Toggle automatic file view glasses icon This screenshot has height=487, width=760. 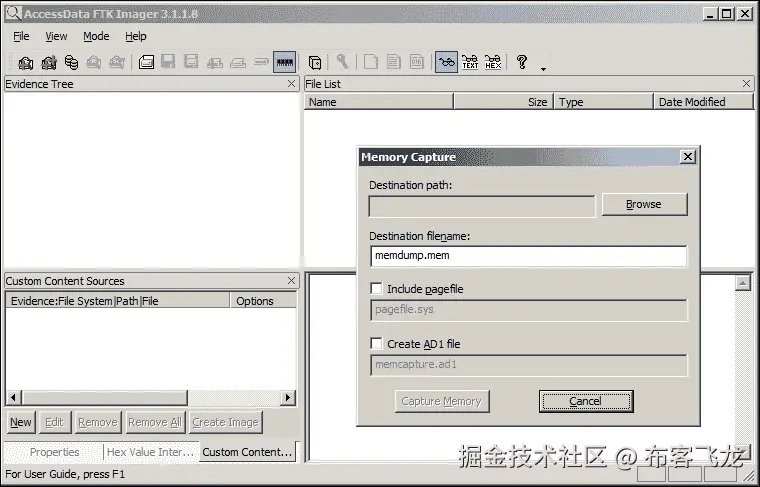446,62
